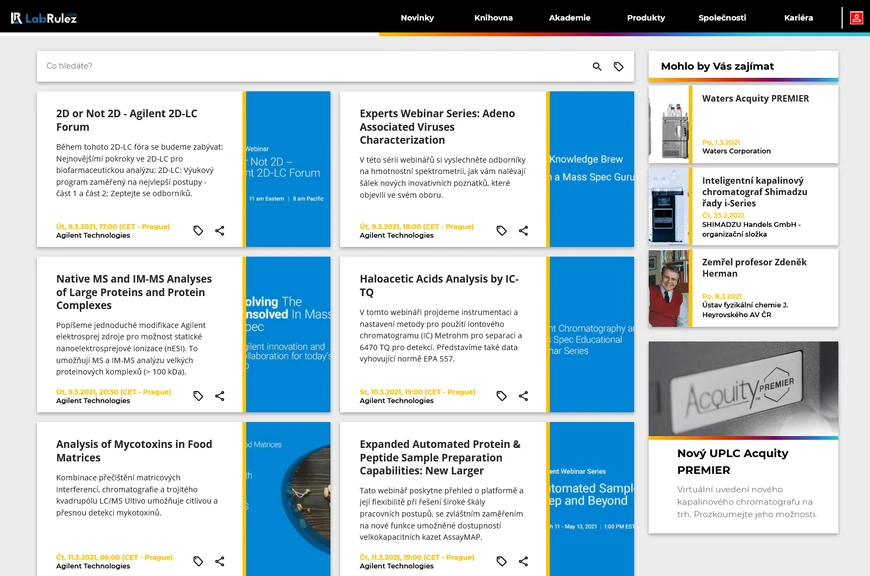Viewport: 870px width, 576px height.
Task: Click the 'Automated Sample Prep and Beyond' banner
Action: 591,499
